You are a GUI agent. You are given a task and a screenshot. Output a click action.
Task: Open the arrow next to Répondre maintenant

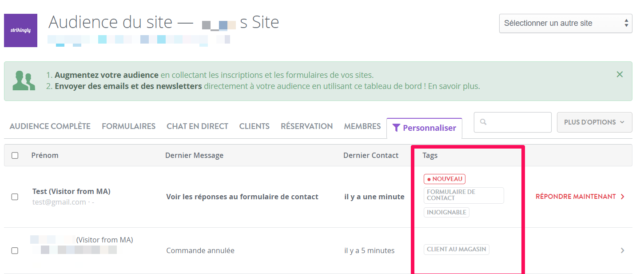[x=622, y=197]
